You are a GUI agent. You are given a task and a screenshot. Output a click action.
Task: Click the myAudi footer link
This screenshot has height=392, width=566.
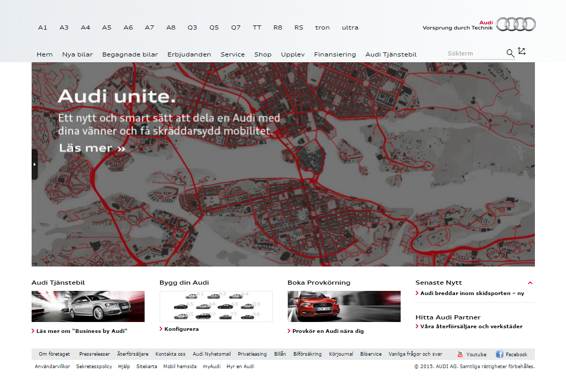211,367
